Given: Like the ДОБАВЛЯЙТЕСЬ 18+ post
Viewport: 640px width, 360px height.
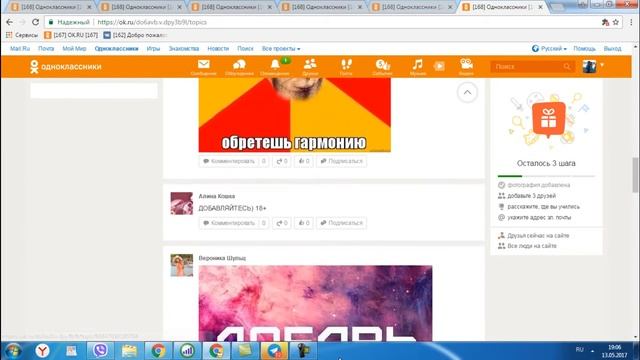Looking at the screenshot, I should [x=304, y=223].
